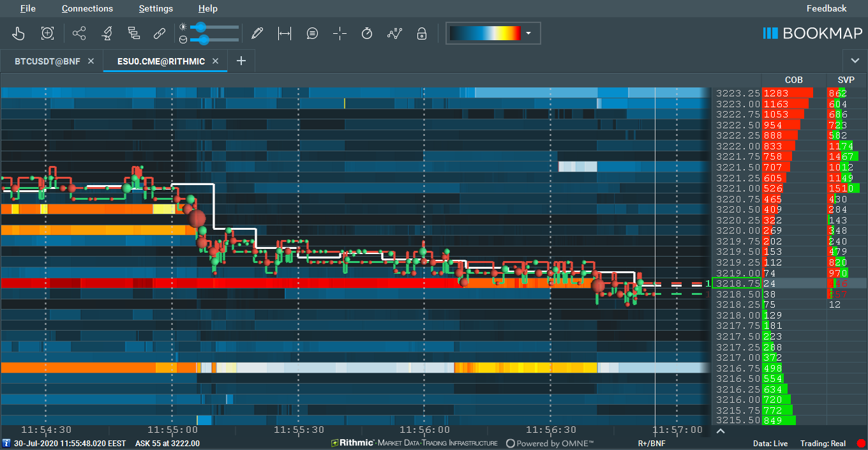This screenshot has width=868, height=450.
Task: Click the microscope icon in toolbar
Action: point(106,33)
